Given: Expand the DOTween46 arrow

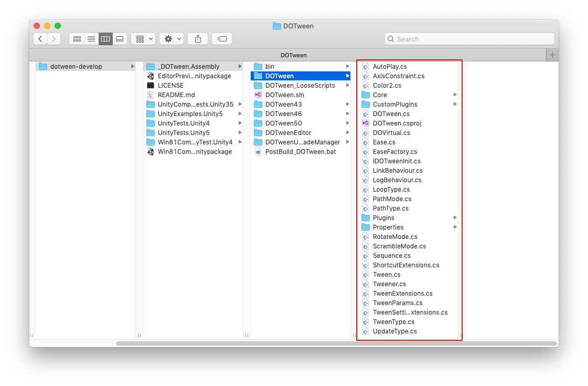Looking at the screenshot, I should pos(348,114).
